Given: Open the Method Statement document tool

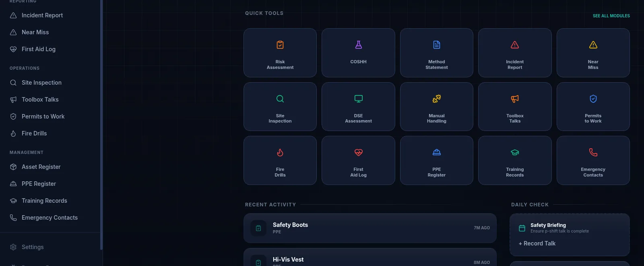Looking at the screenshot, I should [x=437, y=53].
